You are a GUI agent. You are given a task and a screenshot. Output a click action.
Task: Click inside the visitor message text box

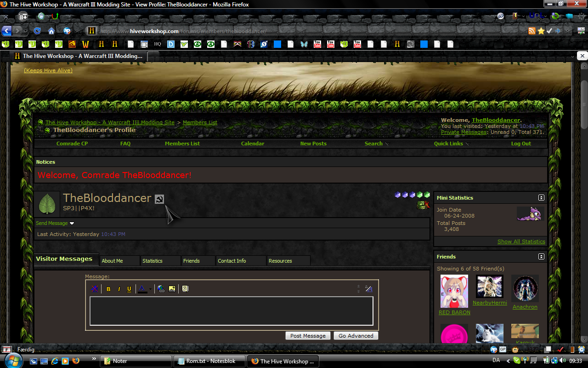(x=232, y=311)
